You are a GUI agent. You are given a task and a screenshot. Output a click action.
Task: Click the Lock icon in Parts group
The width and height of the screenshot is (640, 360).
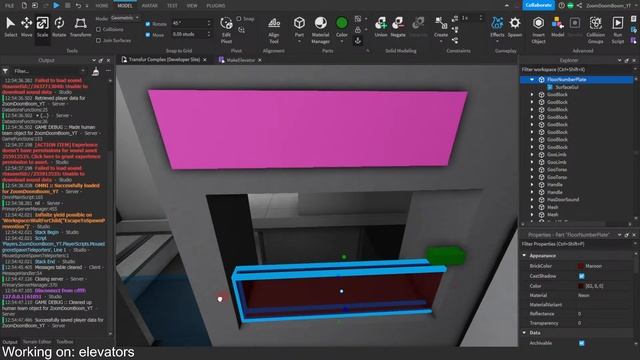[358, 29]
